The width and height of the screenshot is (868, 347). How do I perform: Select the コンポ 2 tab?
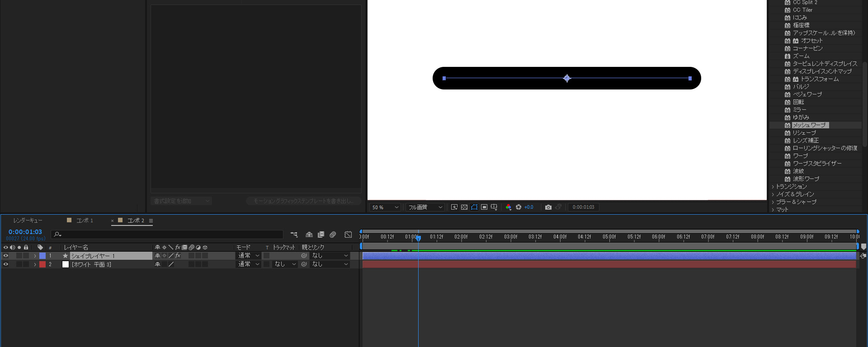[136, 220]
